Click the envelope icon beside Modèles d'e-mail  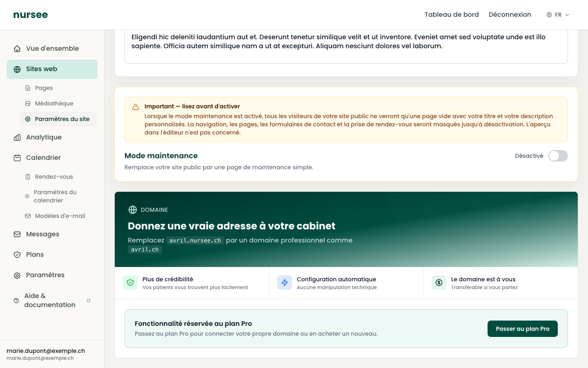pos(28,216)
